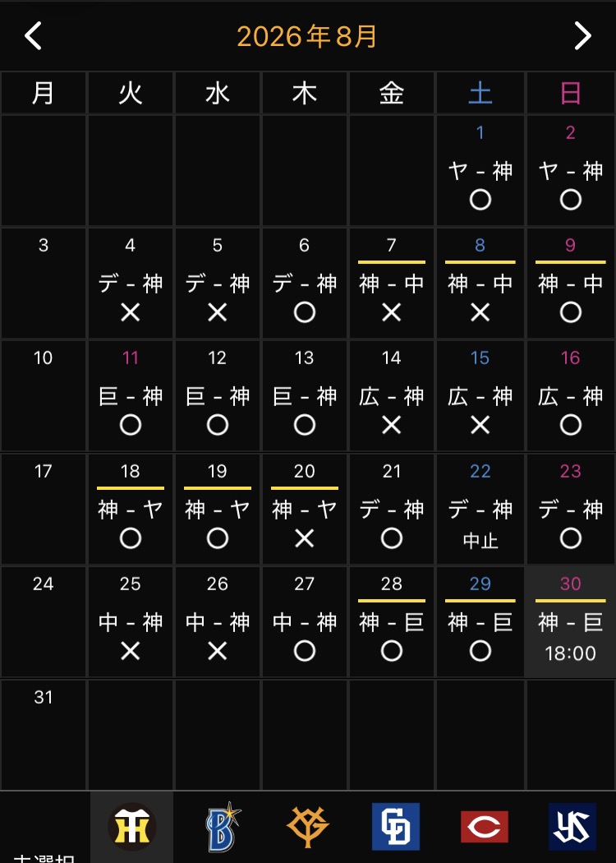Go to the next month arrow
This screenshot has height=863, width=616.
click(x=582, y=36)
